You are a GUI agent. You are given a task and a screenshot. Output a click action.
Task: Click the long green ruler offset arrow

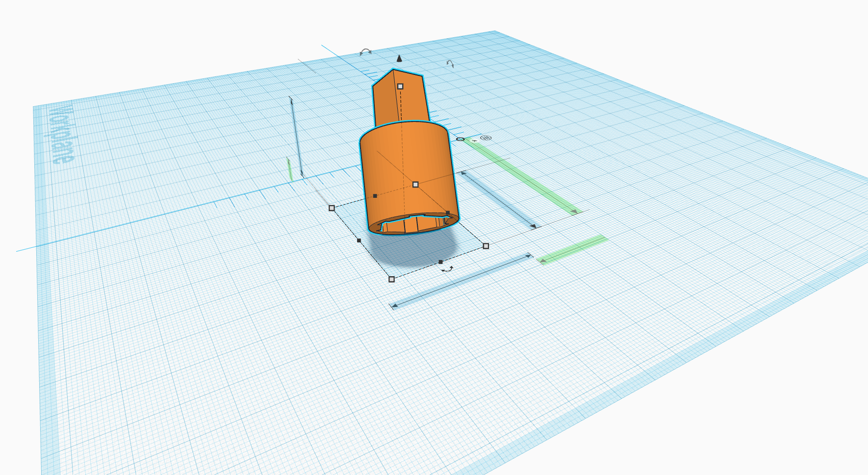[x=522, y=176]
